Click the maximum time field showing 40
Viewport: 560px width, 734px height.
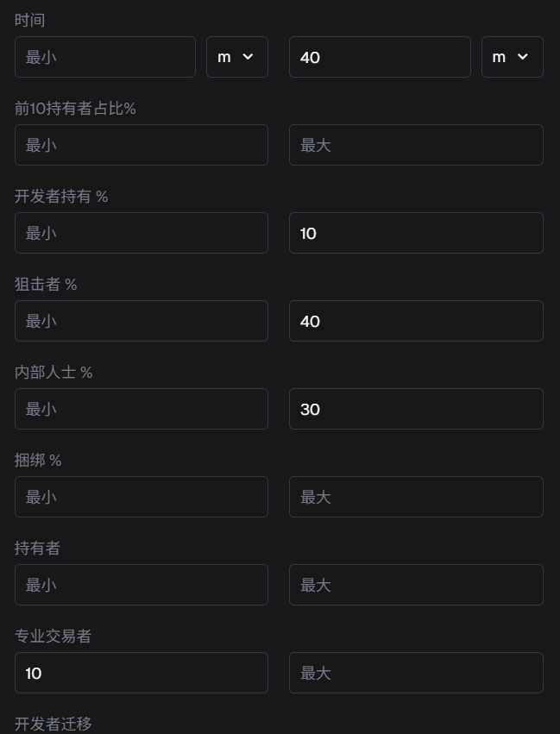[x=380, y=57]
